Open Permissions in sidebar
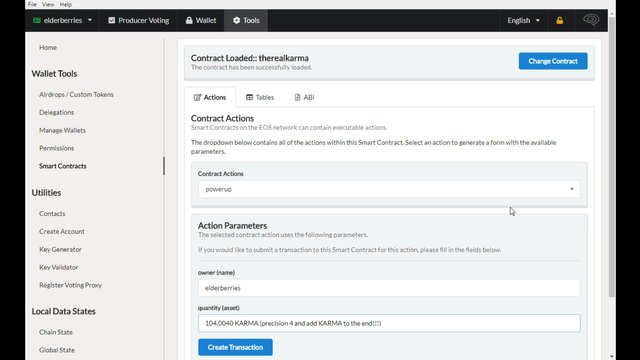The image size is (640, 360). pos(56,148)
